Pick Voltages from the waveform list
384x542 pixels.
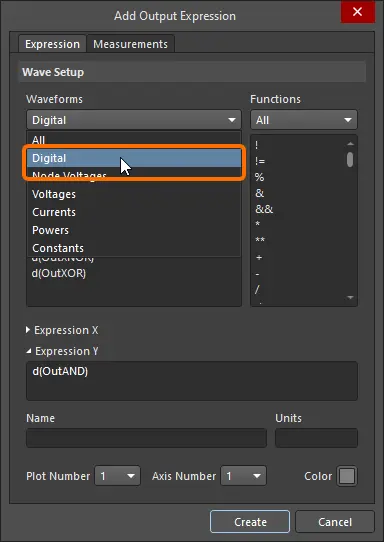[x=134, y=194]
